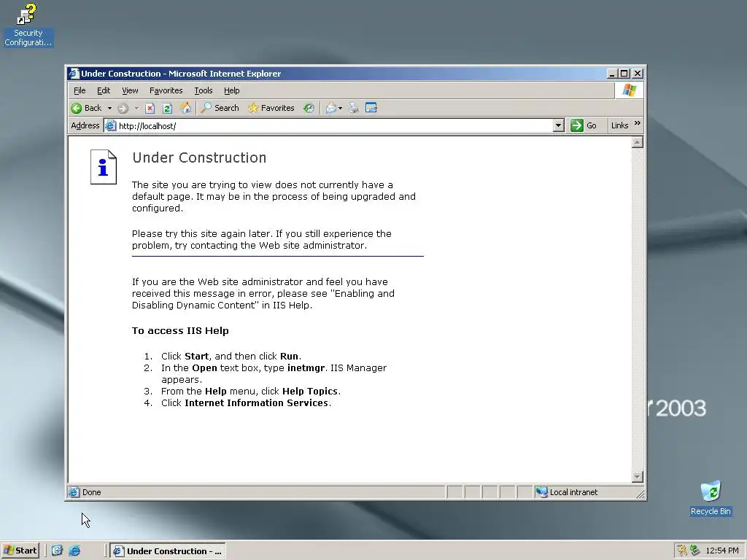Viewport: 747px width, 560px height.
Task: Click the Recycle Bin desktop icon
Action: tap(711, 499)
